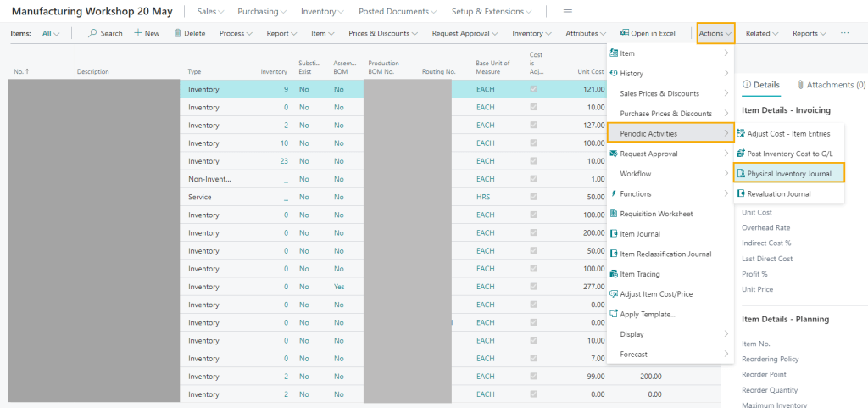Expand Inventory in the top navigation
The width and height of the screenshot is (868, 408).
[x=322, y=12]
